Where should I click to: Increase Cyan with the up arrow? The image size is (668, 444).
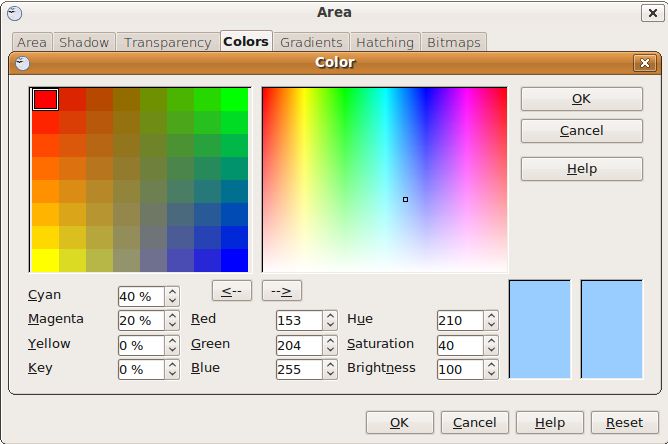172,292
